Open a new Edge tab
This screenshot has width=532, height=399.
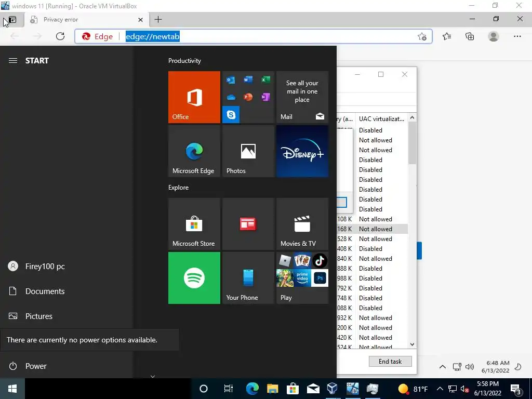[158, 20]
